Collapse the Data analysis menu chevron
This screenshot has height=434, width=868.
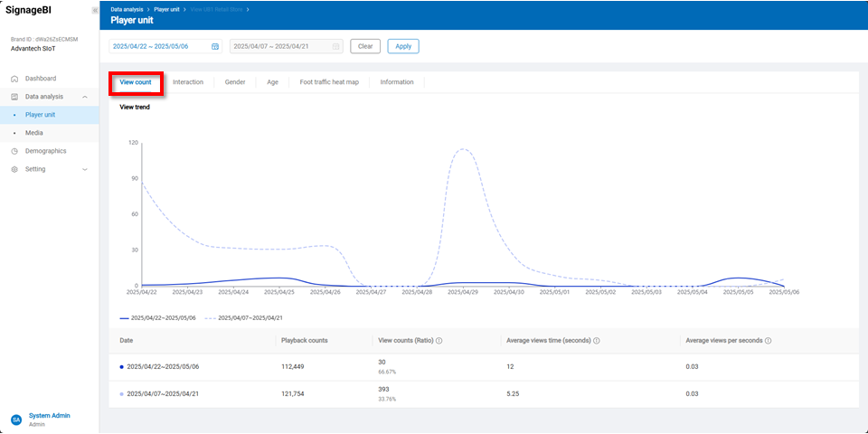[85, 97]
